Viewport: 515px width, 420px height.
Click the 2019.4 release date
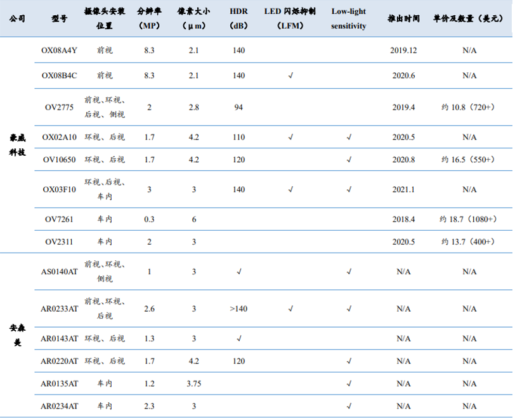tap(403, 107)
